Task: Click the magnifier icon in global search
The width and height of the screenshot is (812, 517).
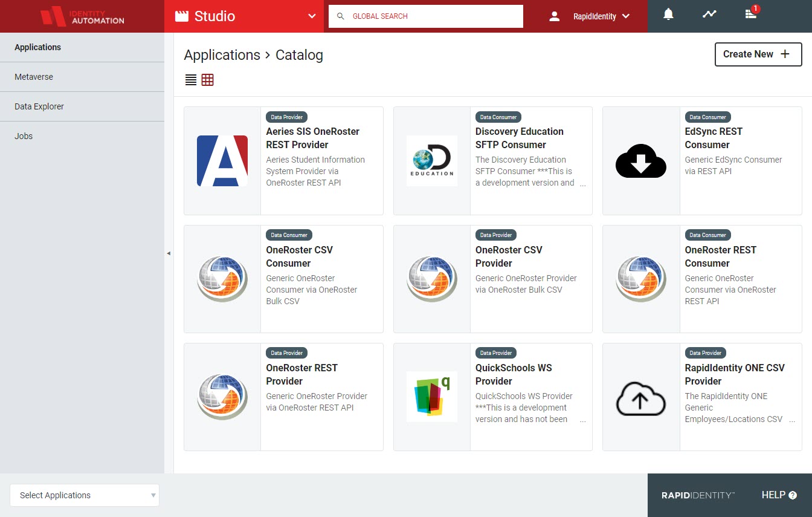Action: (x=341, y=16)
